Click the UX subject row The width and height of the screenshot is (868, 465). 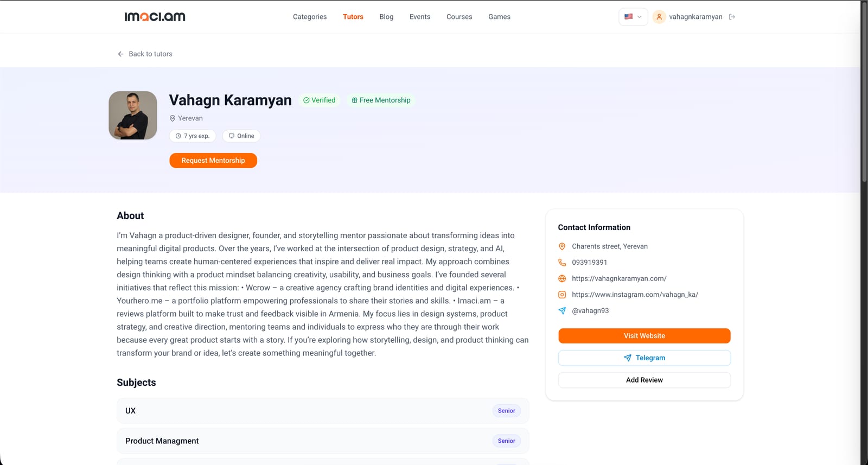(x=323, y=411)
